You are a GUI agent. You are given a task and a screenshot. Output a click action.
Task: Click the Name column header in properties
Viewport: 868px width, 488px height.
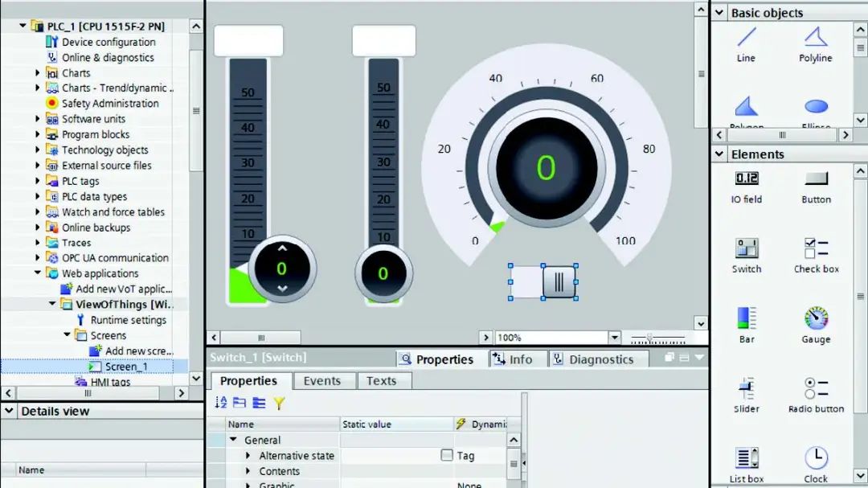coord(283,424)
